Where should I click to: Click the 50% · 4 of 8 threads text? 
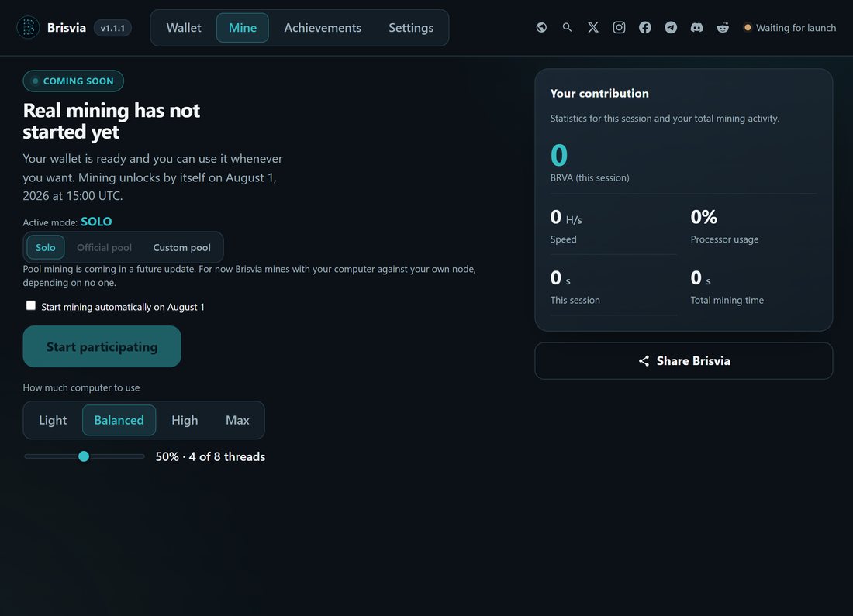pyautogui.click(x=210, y=456)
